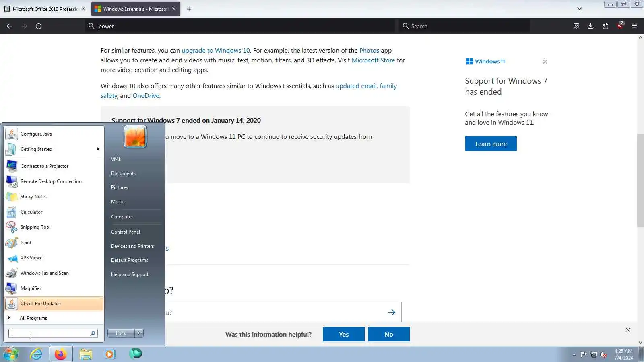
Task: Open the Firefox hamburger menu
Action: click(x=634, y=26)
